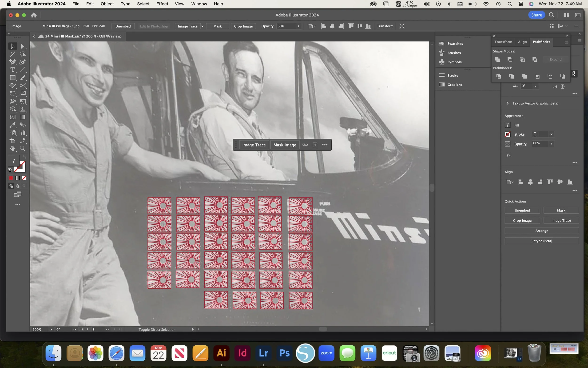Screen dimensions: 588x368
Task: Click the Stroke color swatch in Appearance
Action: coord(508,134)
